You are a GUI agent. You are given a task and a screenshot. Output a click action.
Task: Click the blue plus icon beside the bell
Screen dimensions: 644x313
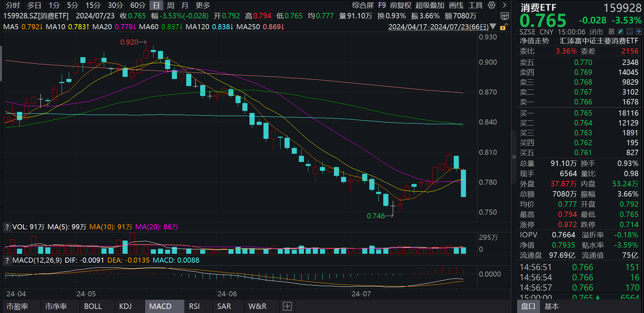click(x=639, y=31)
